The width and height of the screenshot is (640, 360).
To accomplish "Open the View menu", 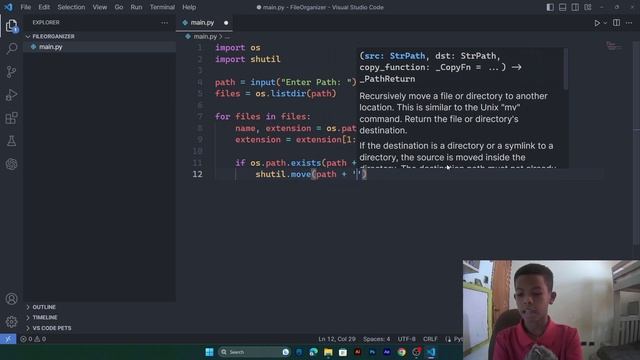I will pos(100,7).
